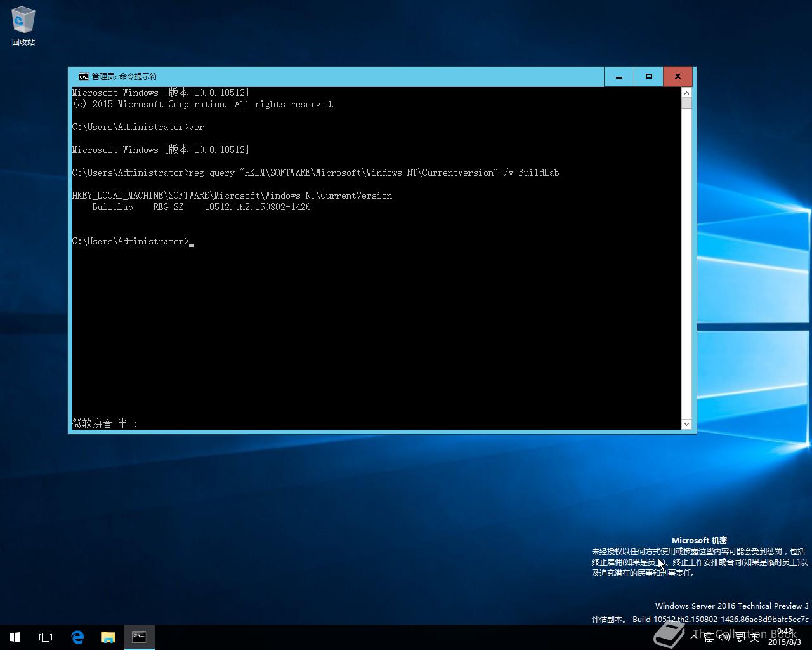Image resolution: width=812 pixels, height=650 pixels.
Task: Open File Explorer from the taskbar
Action: (108, 637)
